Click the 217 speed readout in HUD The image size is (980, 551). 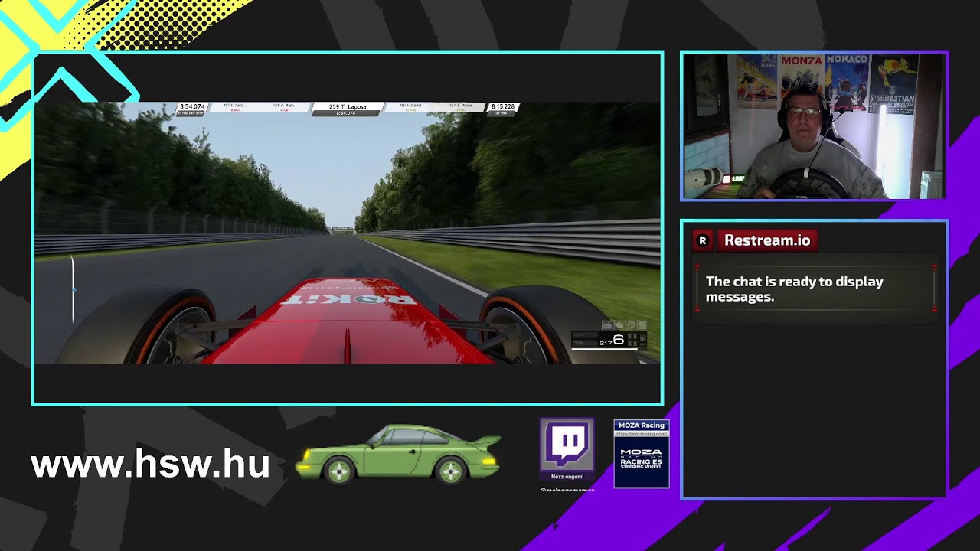coord(606,343)
